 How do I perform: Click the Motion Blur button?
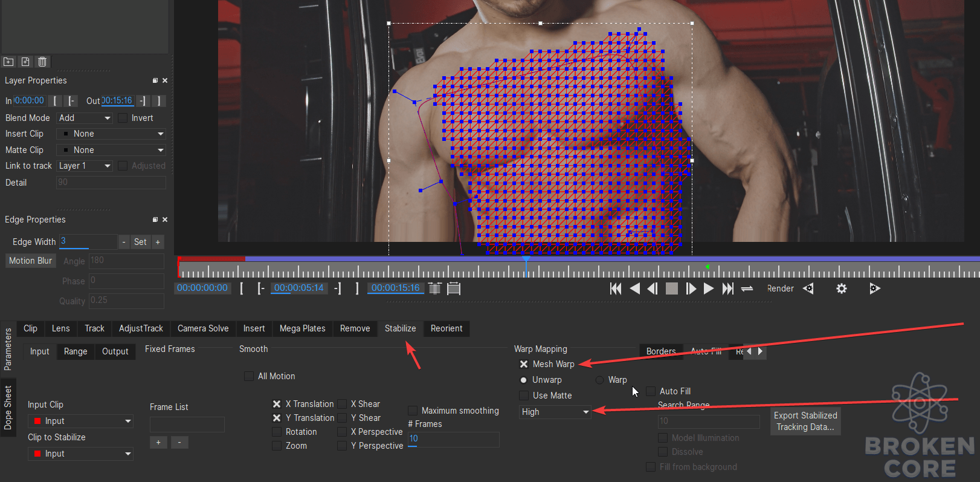point(31,261)
